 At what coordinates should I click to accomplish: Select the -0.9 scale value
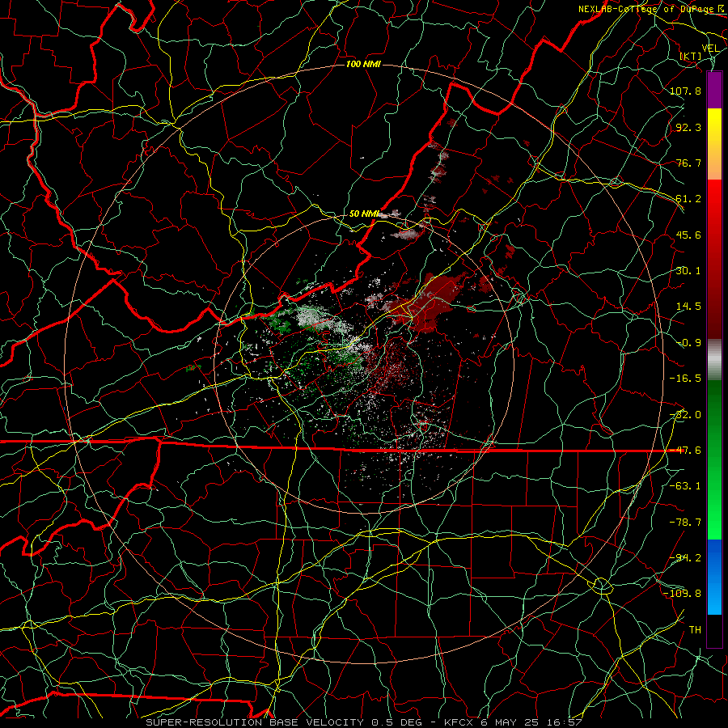click(x=688, y=343)
